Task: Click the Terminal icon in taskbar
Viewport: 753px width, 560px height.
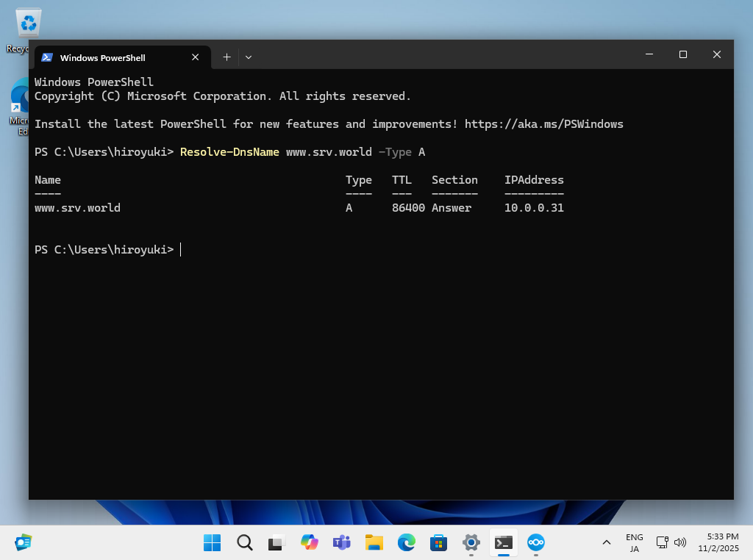Action: (504, 542)
